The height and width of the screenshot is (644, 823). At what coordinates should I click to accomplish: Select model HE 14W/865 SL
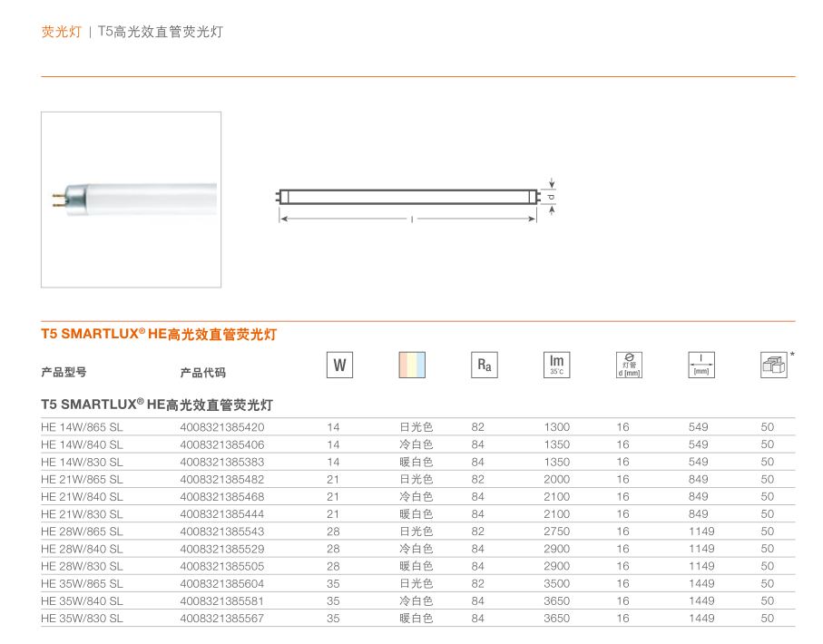coord(82,427)
